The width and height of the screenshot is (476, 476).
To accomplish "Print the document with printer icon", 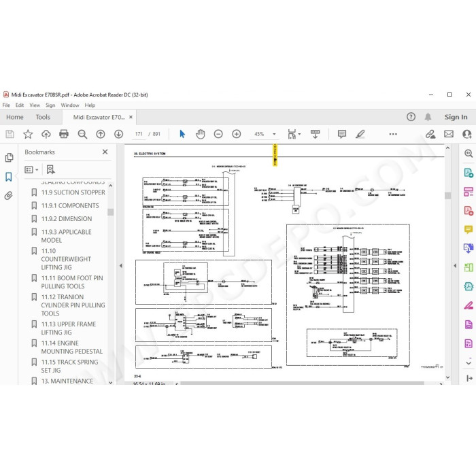I will (x=64, y=134).
